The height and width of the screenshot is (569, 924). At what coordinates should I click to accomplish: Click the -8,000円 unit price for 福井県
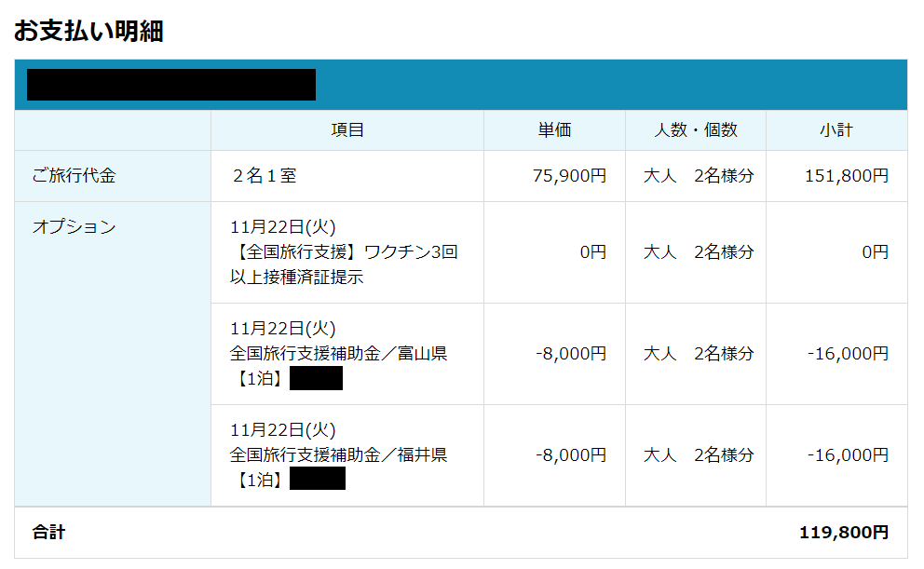(x=571, y=455)
